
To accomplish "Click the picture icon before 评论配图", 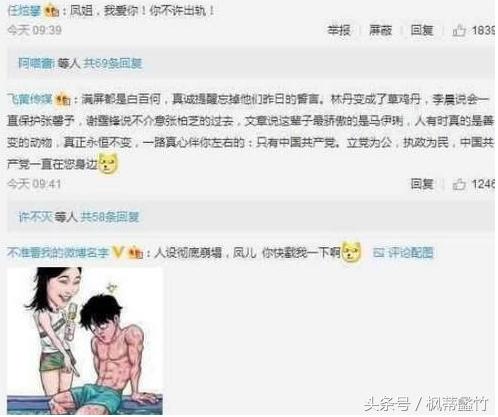I will (378, 252).
